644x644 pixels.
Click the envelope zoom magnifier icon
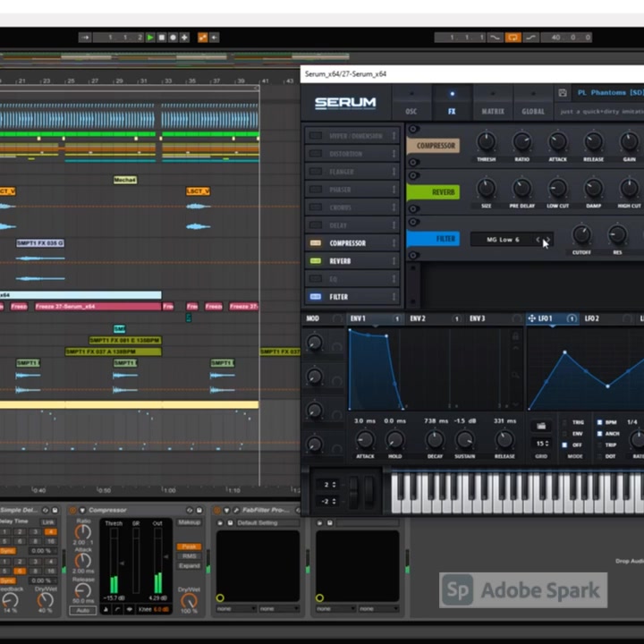pos(515,375)
